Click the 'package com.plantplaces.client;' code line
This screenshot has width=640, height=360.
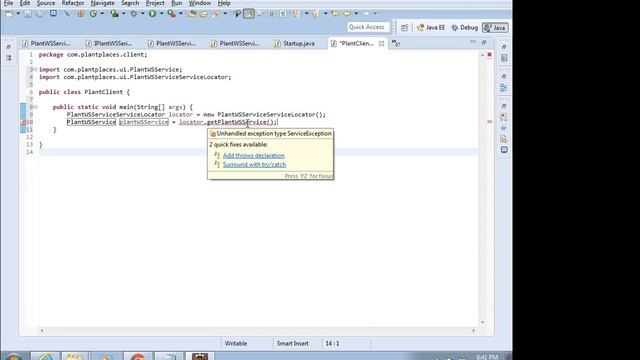click(93, 55)
